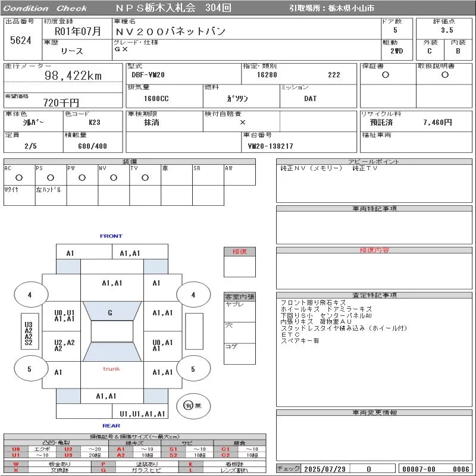The image size is (476, 476).
Task: Click the G mark on the windshield
Action: 110,313
